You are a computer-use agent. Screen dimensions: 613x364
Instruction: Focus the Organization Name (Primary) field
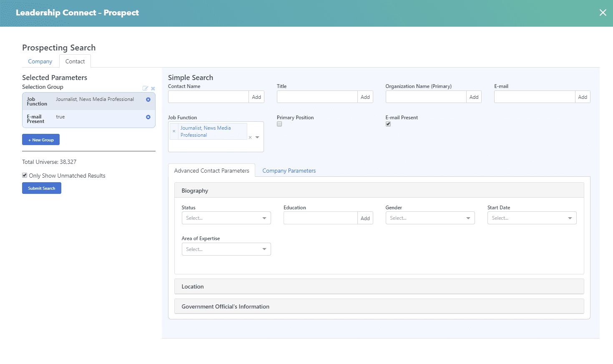pos(426,97)
